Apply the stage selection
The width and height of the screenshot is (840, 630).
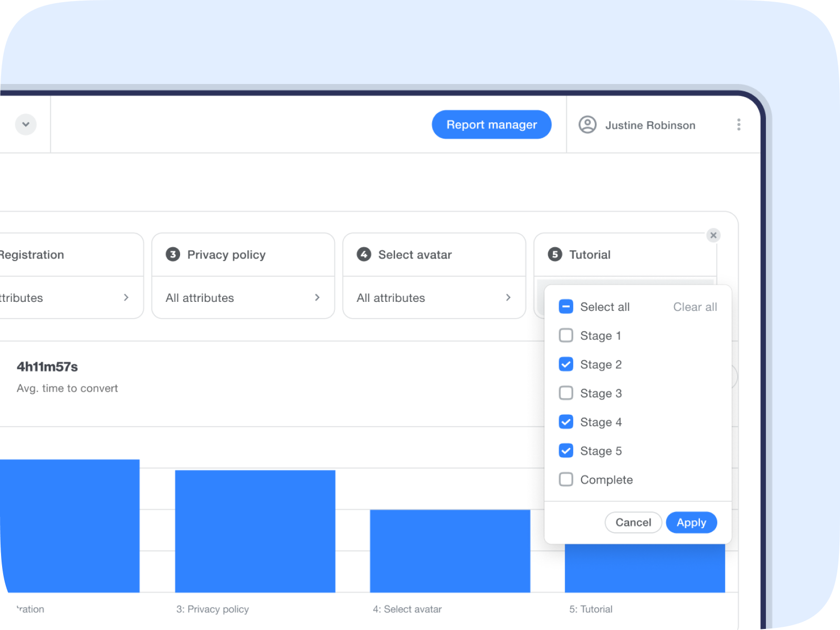point(691,522)
